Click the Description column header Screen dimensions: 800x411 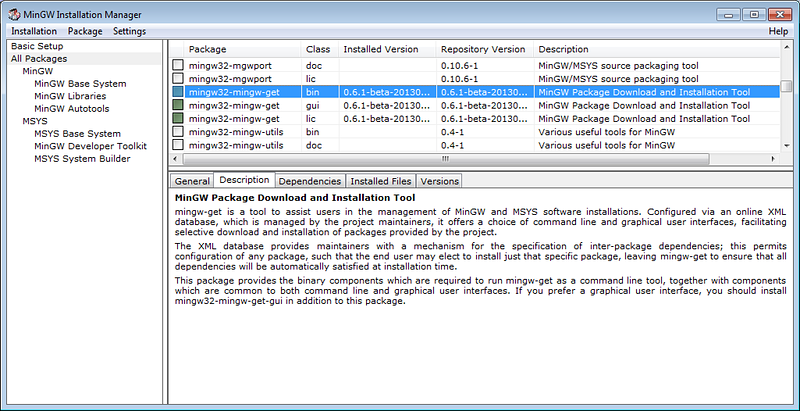pyautogui.click(x=657, y=49)
